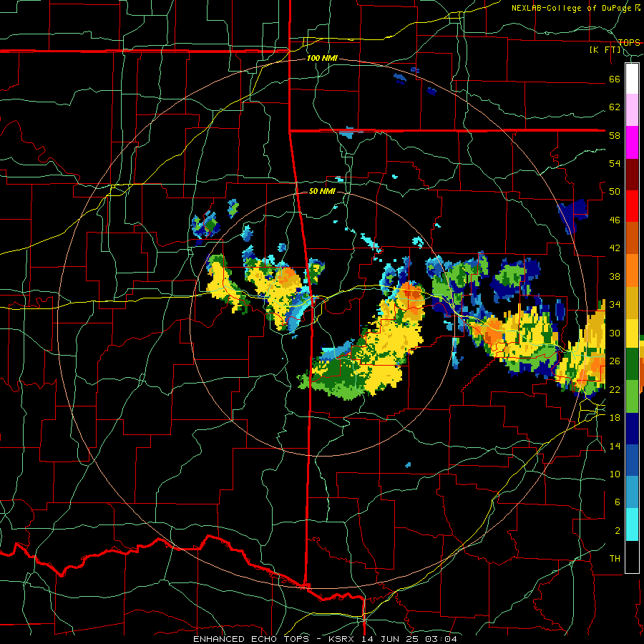The height and width of the screenshot is (644, 644).
Task: Click the '03:04' time stamp
Action: tap(443, 639)
